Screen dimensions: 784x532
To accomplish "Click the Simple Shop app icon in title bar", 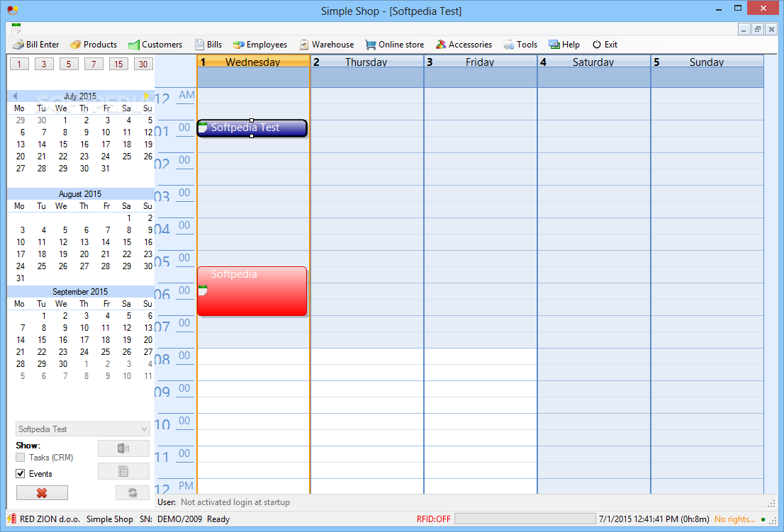I will (13, 9).
